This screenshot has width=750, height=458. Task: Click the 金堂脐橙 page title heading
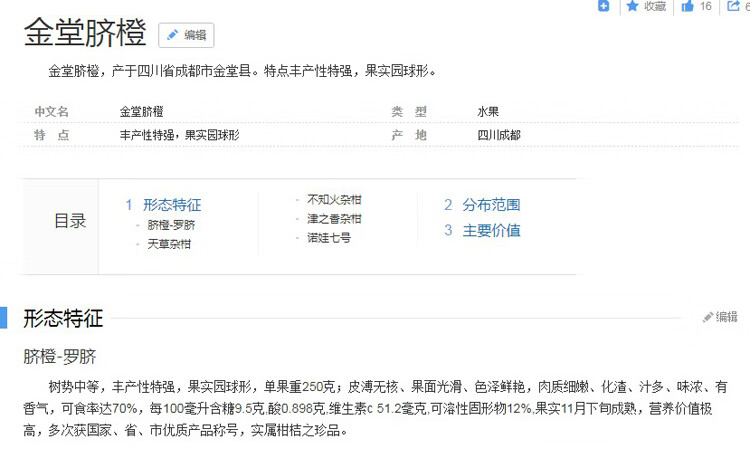click(85, 33)
